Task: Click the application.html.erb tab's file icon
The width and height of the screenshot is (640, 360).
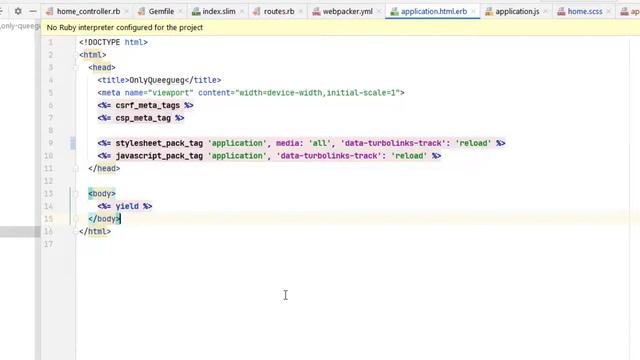Action: tap(394, 11)
